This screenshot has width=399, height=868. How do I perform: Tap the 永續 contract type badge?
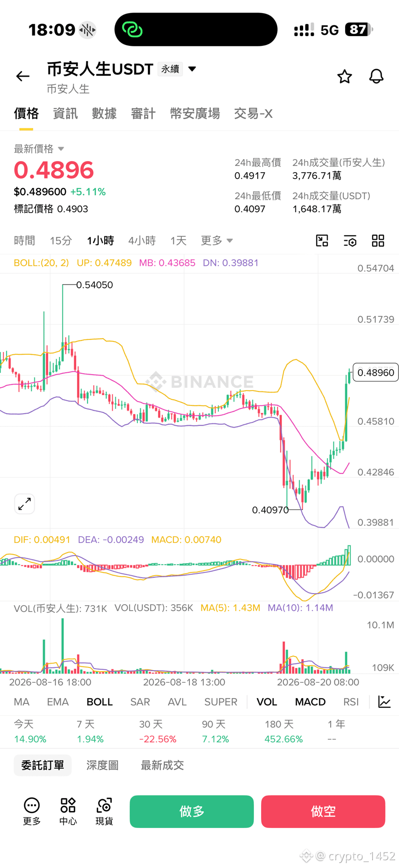coord(170,69)
